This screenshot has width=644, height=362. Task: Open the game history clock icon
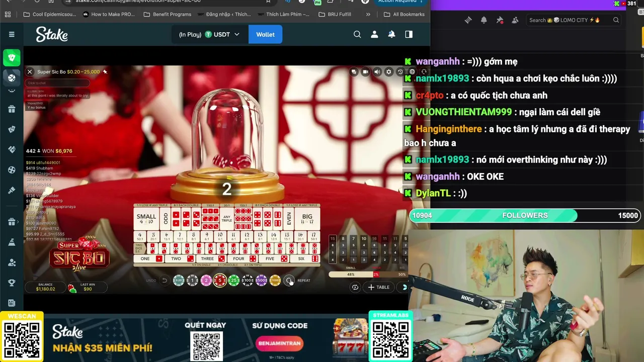pyautogui.click(x=400, y=72)
